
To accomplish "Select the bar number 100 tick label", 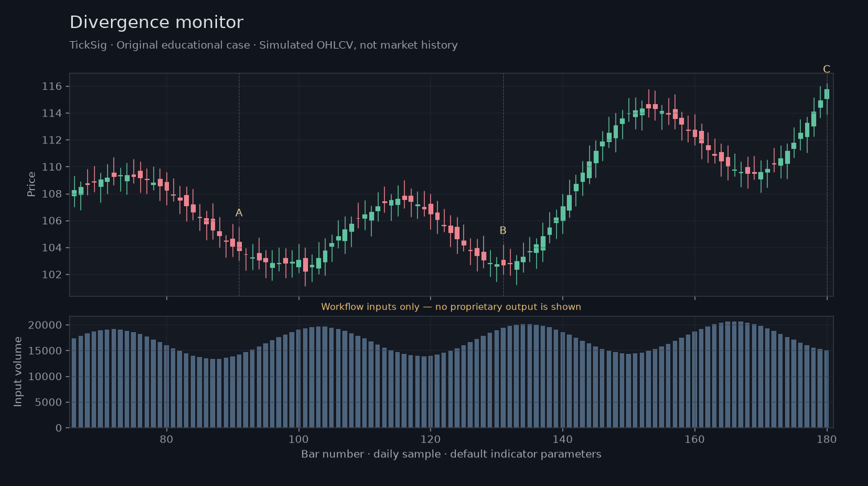I will [x=299, y=438].
